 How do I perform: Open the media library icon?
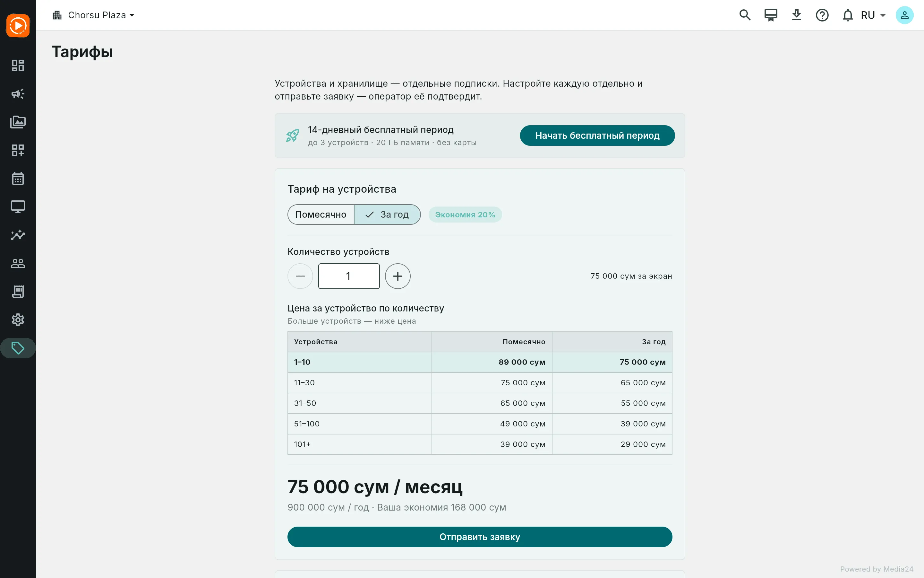(x=18, y=122)
